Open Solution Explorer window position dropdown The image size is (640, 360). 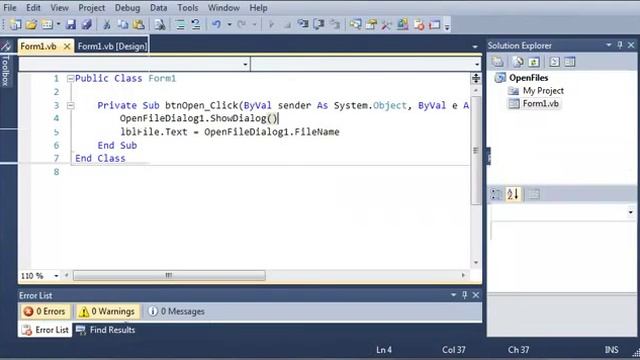tap(609, 45)
